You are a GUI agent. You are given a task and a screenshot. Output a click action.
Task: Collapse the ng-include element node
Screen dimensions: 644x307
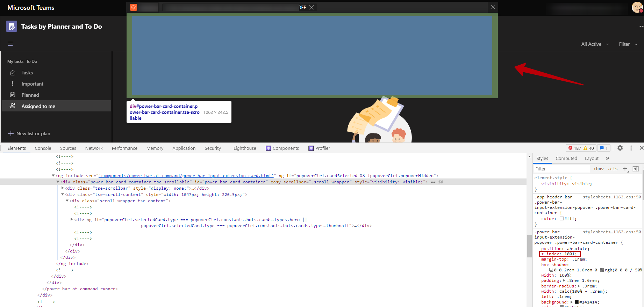[x=53, y=176]
